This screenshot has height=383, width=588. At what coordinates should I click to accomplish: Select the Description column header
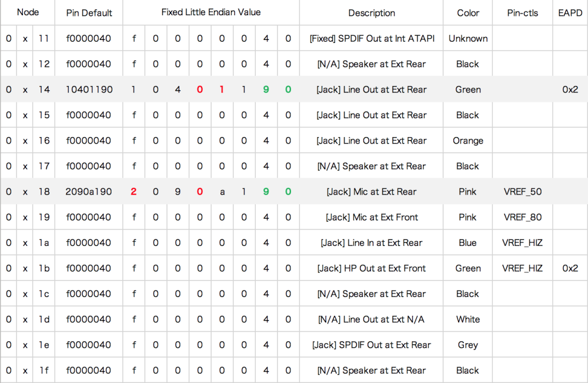pyautogui.click(x=372, y=13)
